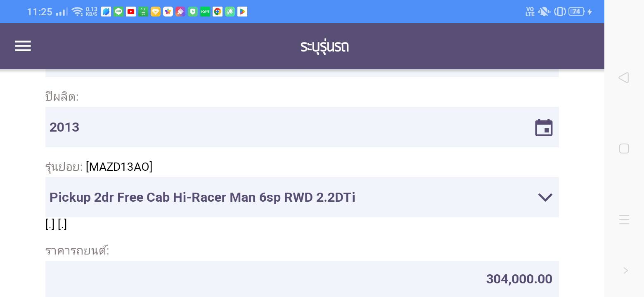Tap the green battery shield icon in status bar
The height and width of the screenshot is (297, 644).
[x=193, y=12]
